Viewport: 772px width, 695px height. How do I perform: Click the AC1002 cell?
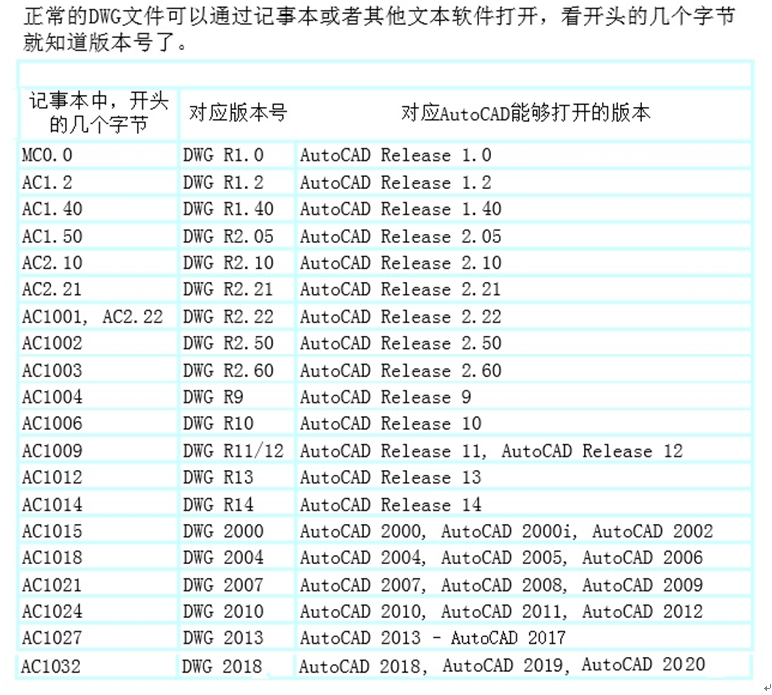tap(98, 343)
